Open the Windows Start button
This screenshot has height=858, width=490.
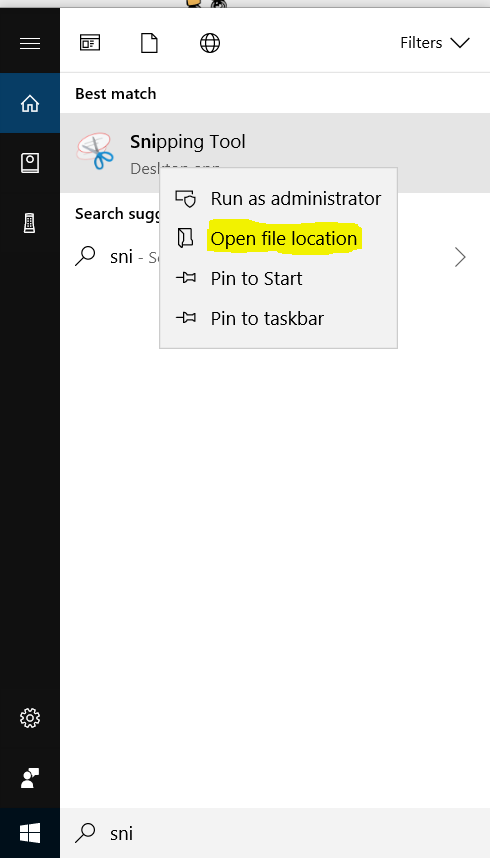30,833
